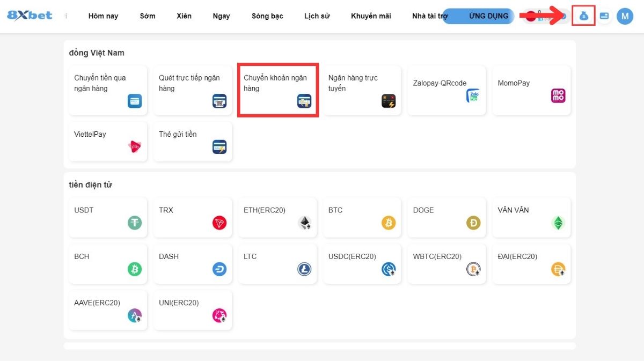Screen dimensions: 644x361
Task: Select the ĐẠI(ERC20) DAI coin icon
Action: 558,269
